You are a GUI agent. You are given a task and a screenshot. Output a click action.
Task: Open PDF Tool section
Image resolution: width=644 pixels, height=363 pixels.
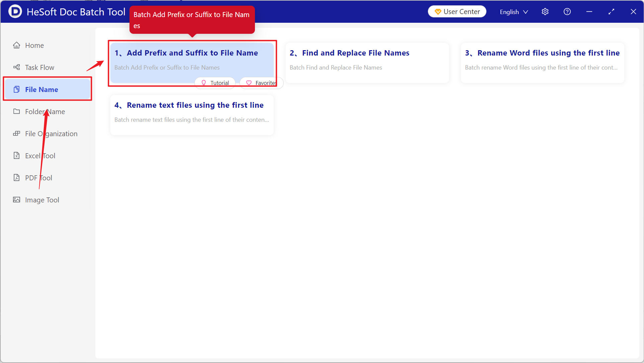pyautogui.click(x=47, y=178)
